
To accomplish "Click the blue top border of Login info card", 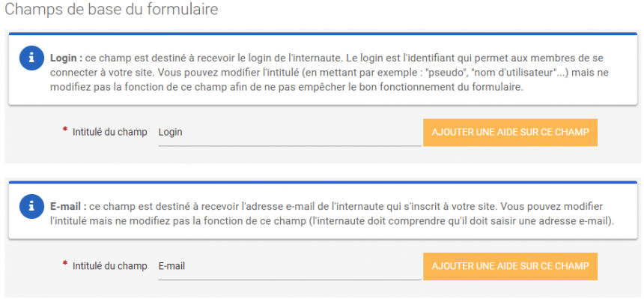I will point(323,34).
